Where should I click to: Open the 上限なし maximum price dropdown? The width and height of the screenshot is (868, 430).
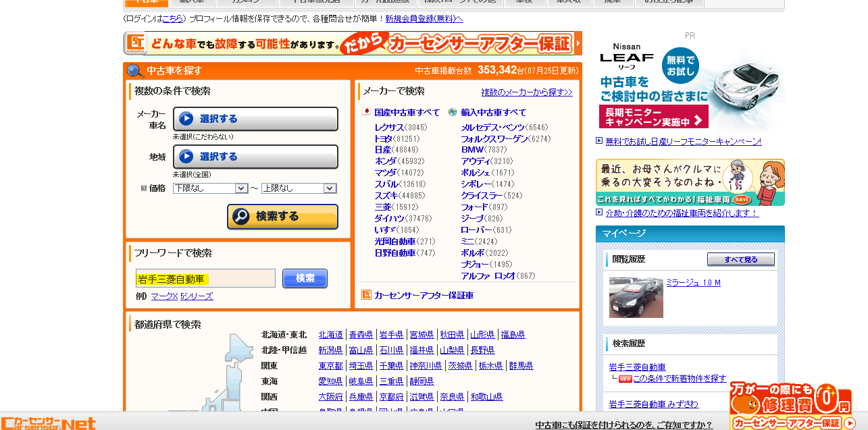(299, 188)
